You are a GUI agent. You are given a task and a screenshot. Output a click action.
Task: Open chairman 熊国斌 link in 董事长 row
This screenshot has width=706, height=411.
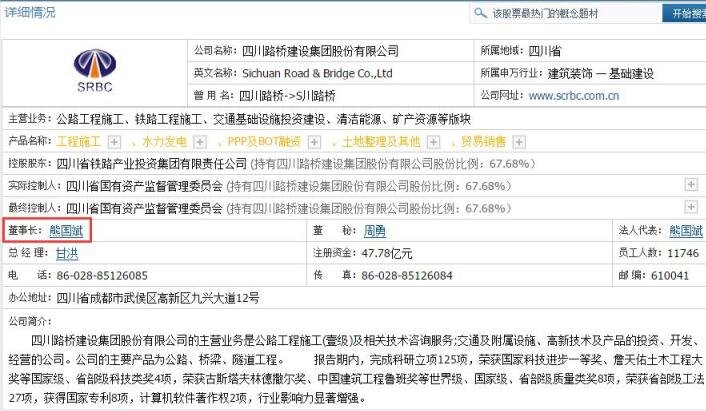(66, 231)
